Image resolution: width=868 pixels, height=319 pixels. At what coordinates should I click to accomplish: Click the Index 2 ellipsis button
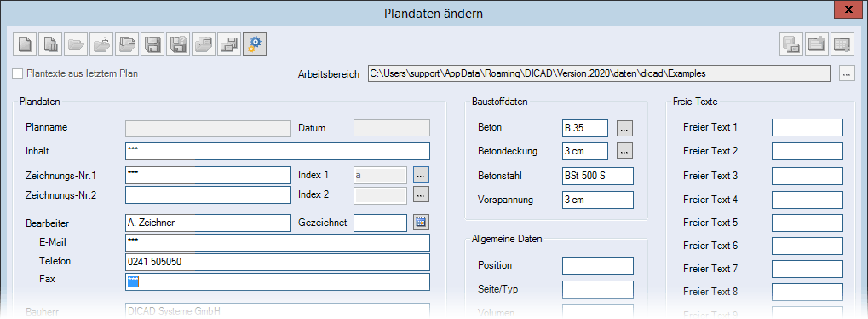(x=421, y=194)
